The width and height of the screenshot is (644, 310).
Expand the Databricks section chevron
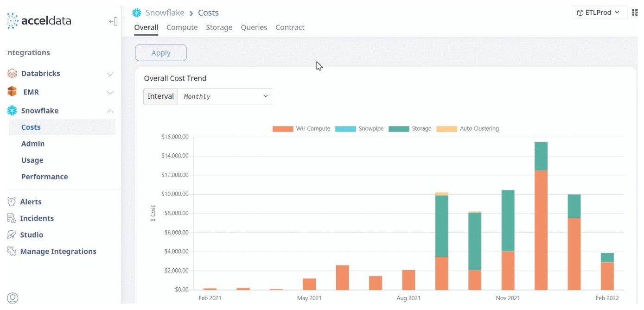coord(110,74)
